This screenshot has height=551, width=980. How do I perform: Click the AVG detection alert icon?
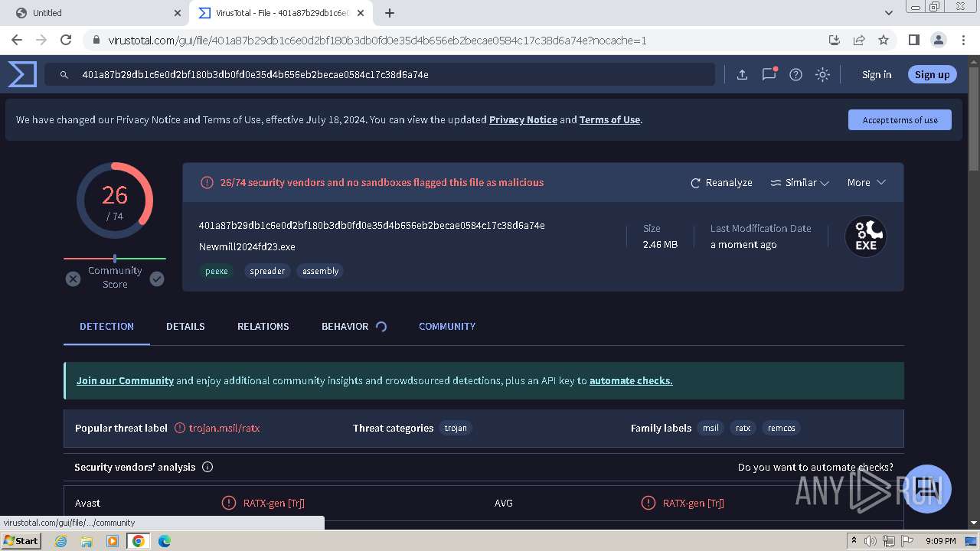648,503
